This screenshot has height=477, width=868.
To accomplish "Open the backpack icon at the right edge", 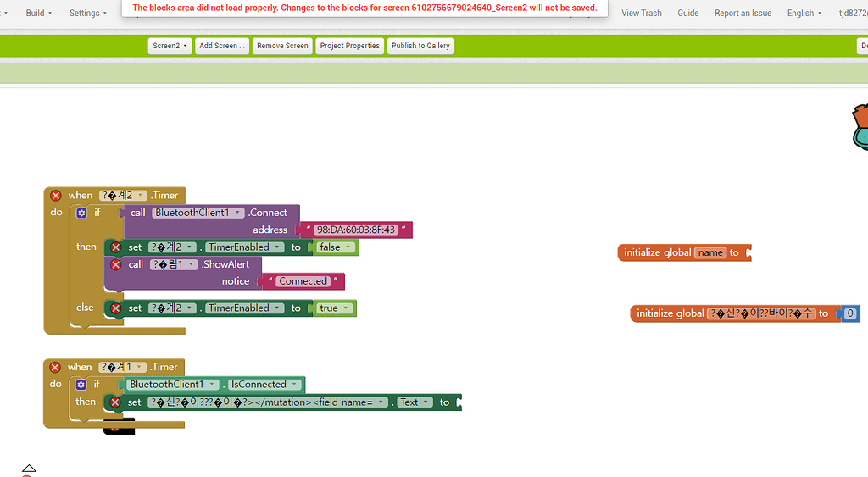I will point(860,127).
